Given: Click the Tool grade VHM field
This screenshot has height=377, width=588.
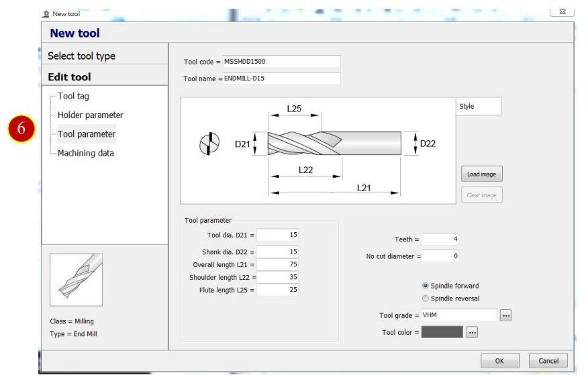Looking at the screenshot, I should 459,315.
